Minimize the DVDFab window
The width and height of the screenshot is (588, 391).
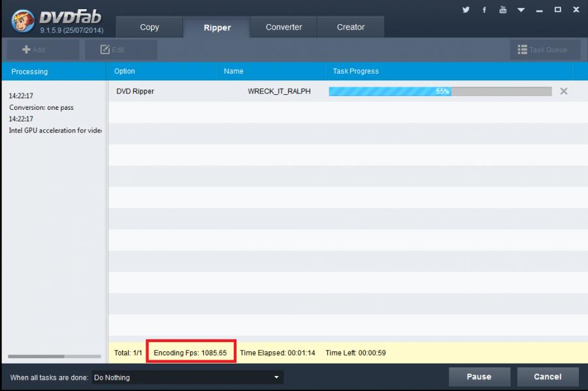pyautogui.click(x=539, y=10)
